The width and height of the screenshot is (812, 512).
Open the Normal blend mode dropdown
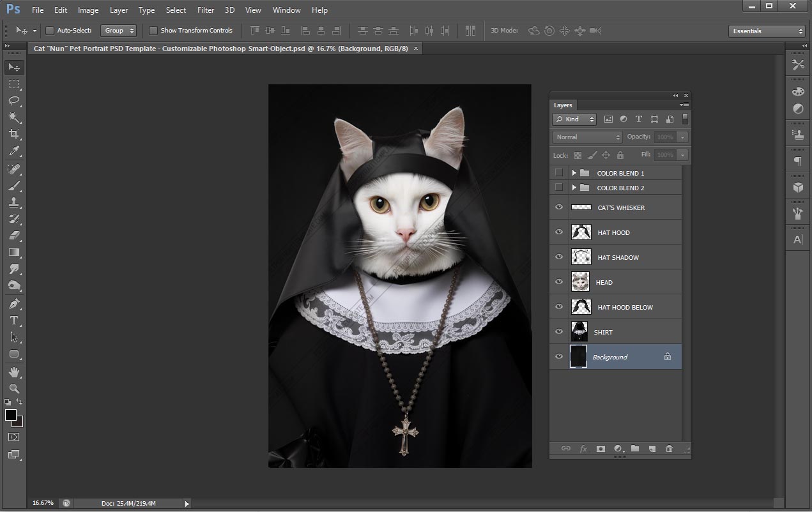(x=587, y=137)
